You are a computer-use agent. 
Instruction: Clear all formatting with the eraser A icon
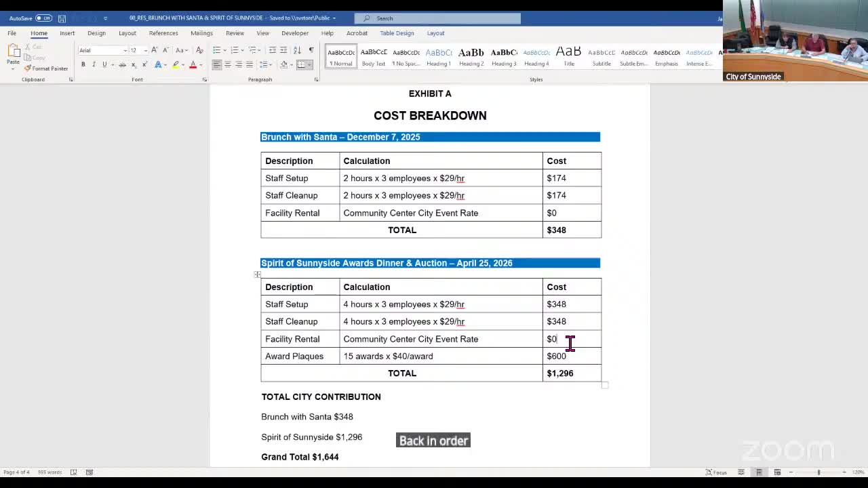(x=199, y=50)
